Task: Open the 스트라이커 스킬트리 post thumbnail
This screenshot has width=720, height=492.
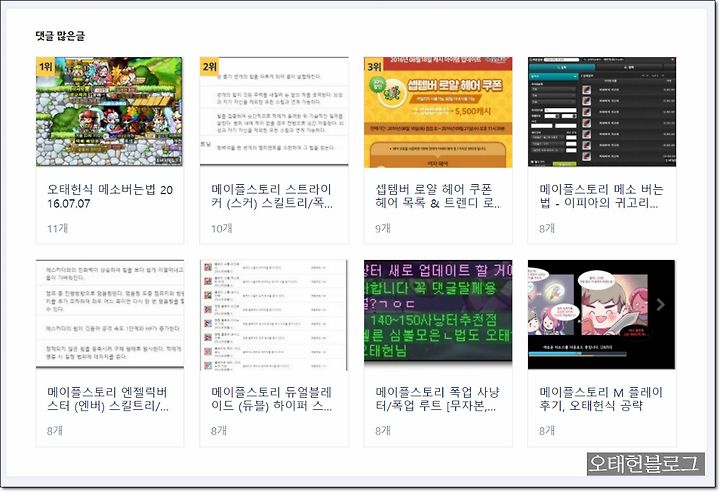Action: 274,112
